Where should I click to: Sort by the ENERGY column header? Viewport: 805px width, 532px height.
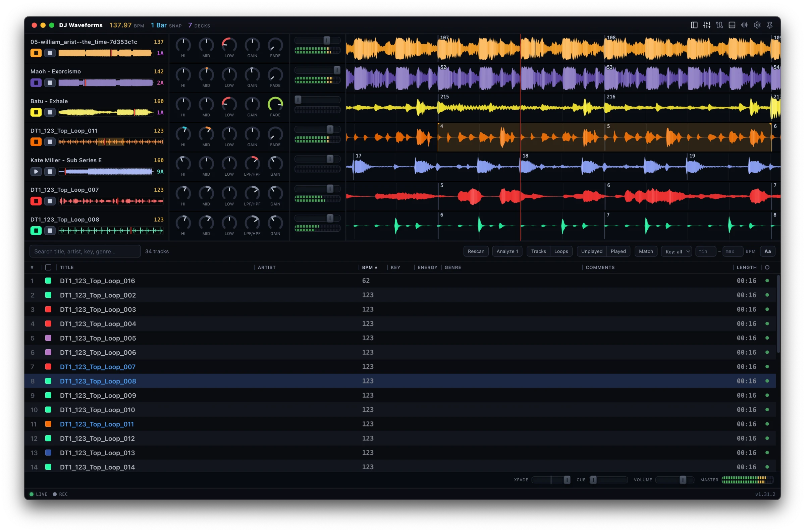pos(427,268)
